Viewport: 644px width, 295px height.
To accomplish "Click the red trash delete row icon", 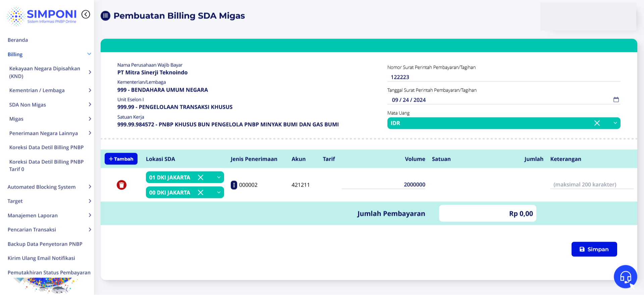I will (121, 185).
